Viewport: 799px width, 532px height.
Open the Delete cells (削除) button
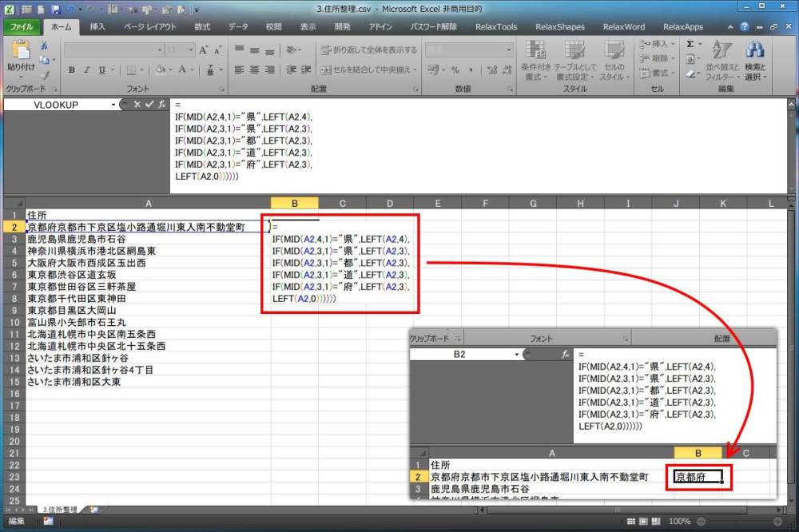coord(657,58)
